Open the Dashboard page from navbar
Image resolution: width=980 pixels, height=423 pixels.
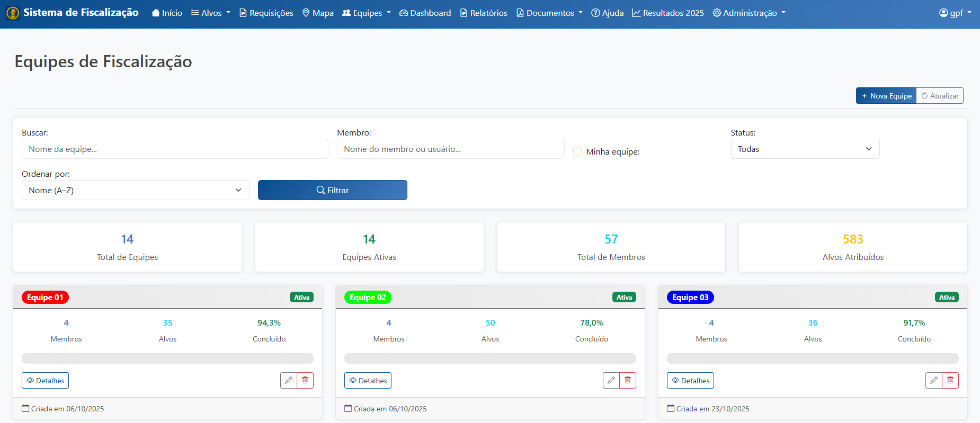click(x=425, y=13)
